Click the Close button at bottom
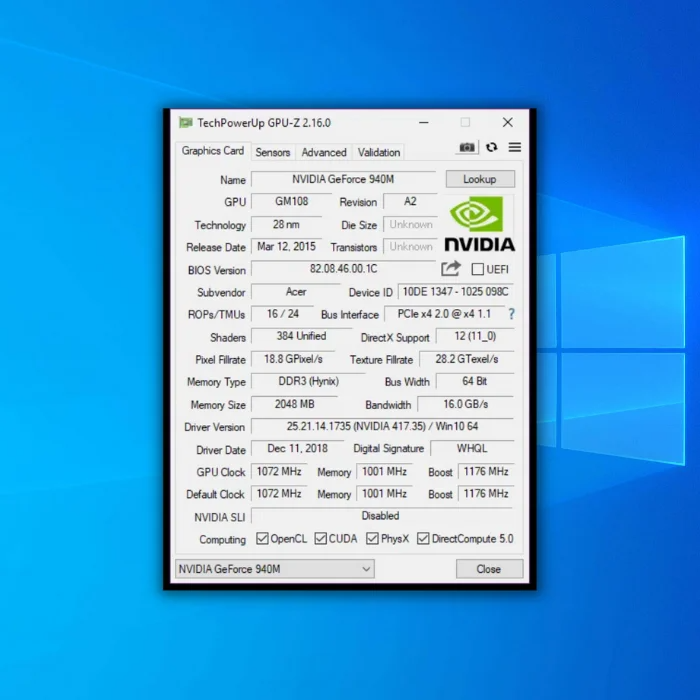 pyautogui.click(x=489, y=569)
